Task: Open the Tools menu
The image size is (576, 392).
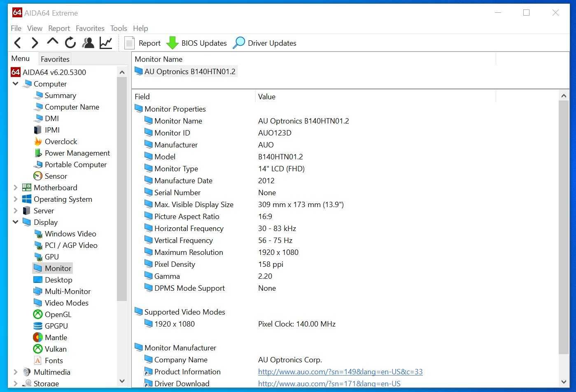Action: point(119,28)
